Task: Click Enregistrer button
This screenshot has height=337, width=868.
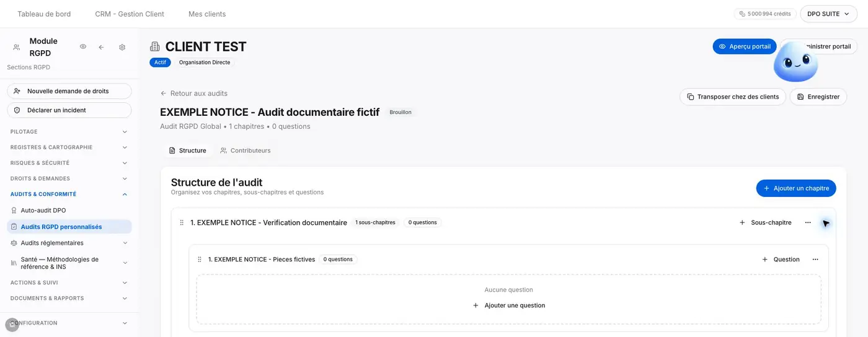Action: point(818,97)
